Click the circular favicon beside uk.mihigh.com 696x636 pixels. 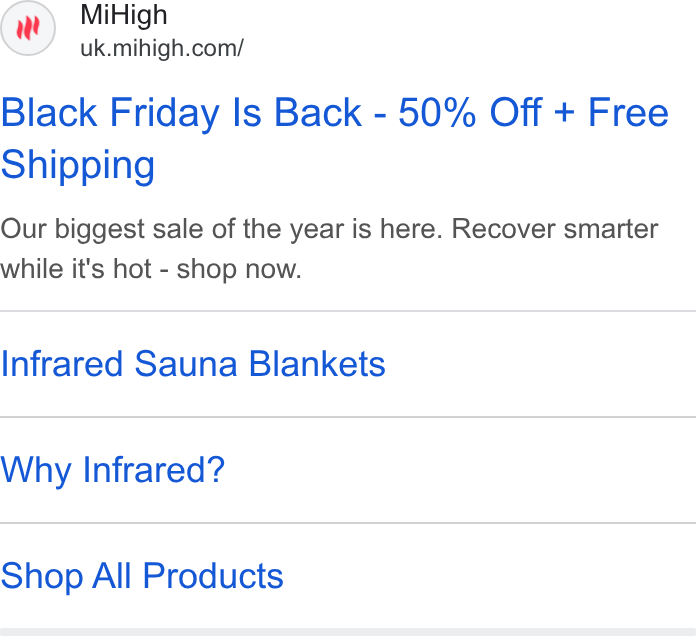(x=28, y=28)
